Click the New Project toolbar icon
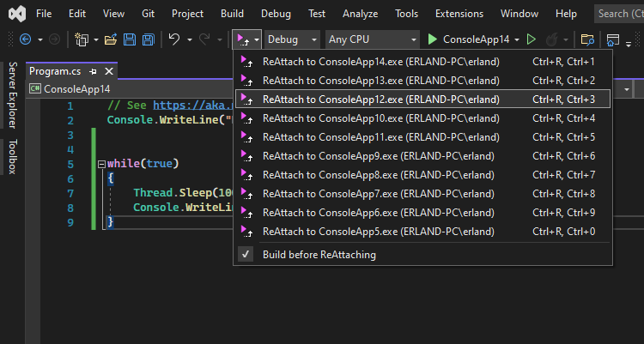Image resolution: width=644 pixels, height=344 pixels. tap(82, 39)
